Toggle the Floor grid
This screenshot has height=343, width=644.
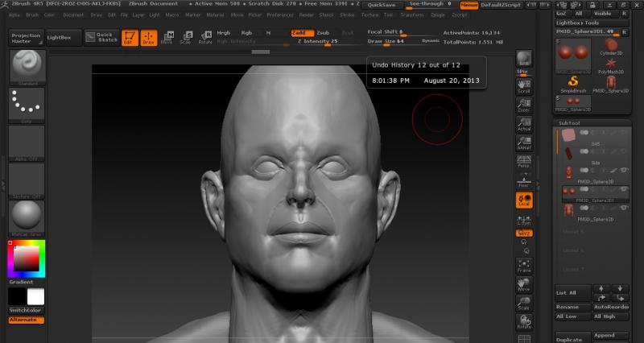coord(524,180)
